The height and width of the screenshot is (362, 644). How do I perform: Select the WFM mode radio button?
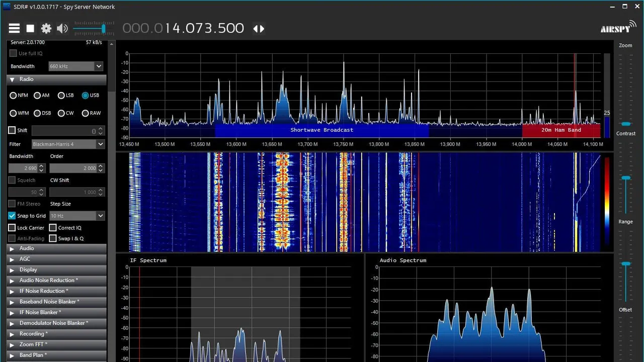[13, 113]
